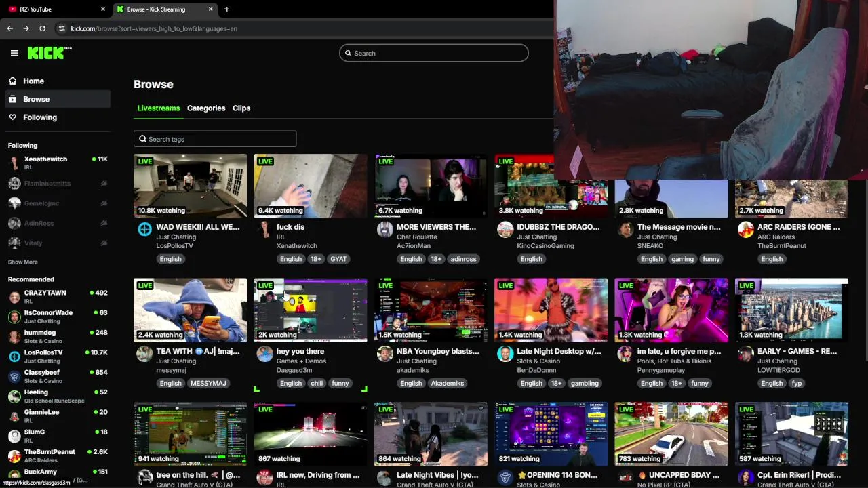Screen dimensions: 868x488
Task: Click LosPollosTV avatar in Recommended
Action: 14,357
